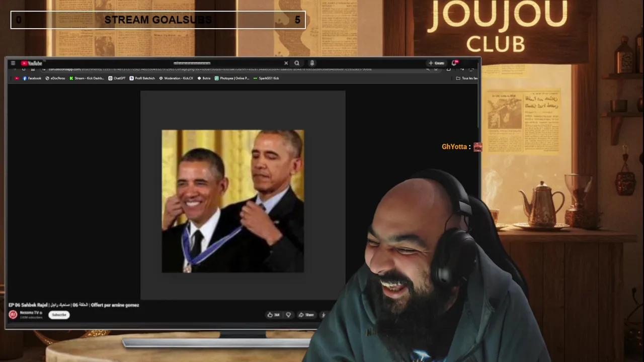Screen dimensions: 644x362
Task: Open the YouTube bookmark icon in bookmarks bar
Action: click(17, 78)
